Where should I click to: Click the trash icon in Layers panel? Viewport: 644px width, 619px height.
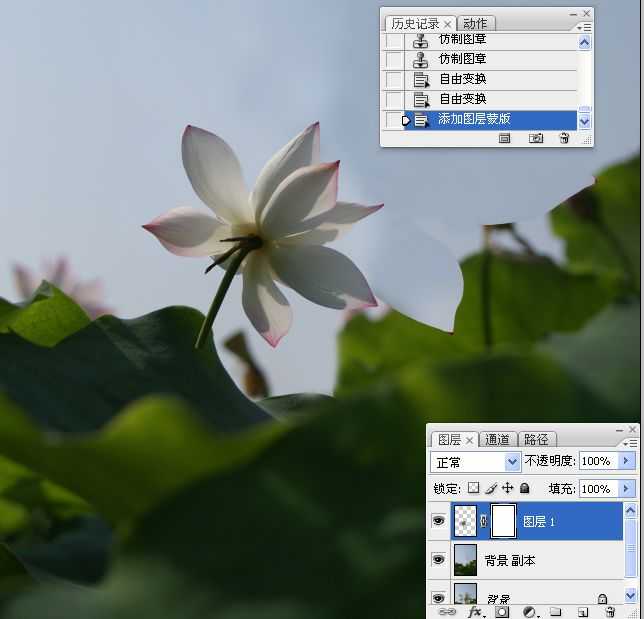click(x=609, y=611)
